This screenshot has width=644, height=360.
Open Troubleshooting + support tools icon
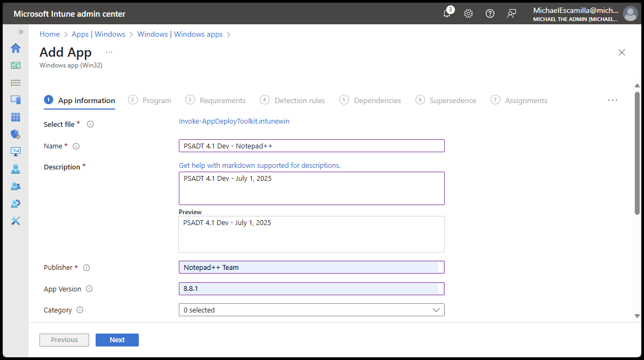pyautogui.click(x=16, y=221)
